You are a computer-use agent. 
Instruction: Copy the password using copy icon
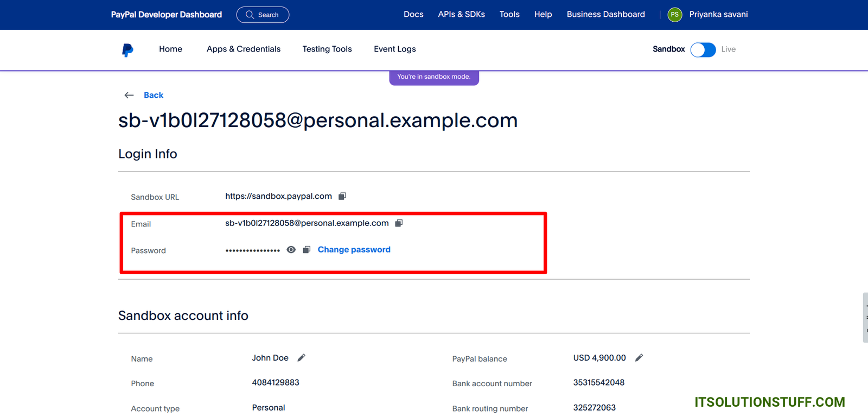click(x=307, y=250)
